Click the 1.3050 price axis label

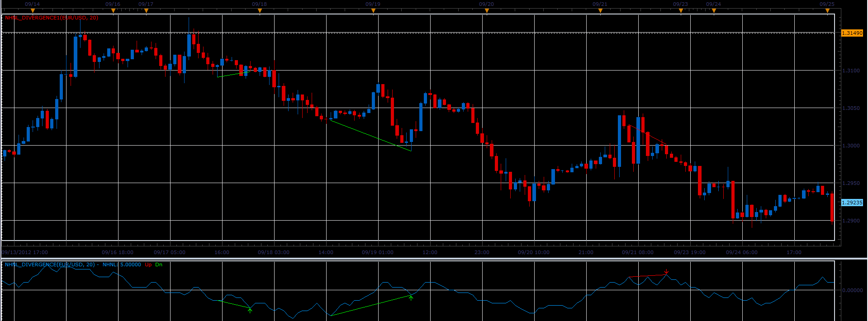click(851, 108)
